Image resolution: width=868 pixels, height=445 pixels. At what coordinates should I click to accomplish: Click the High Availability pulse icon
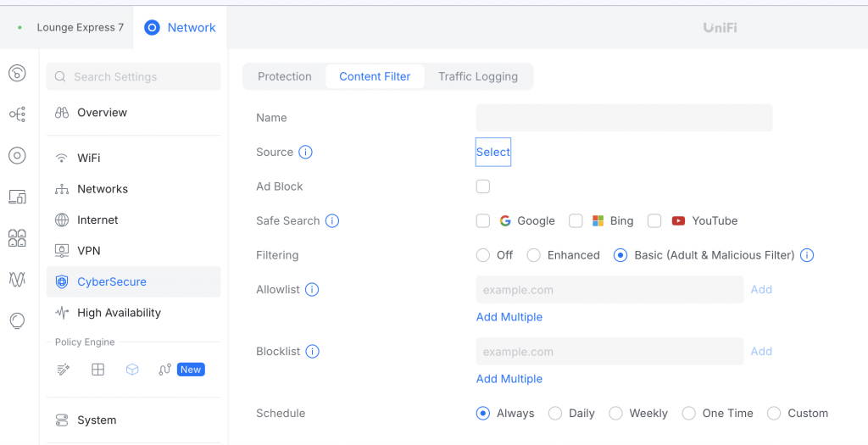(62, 314)
